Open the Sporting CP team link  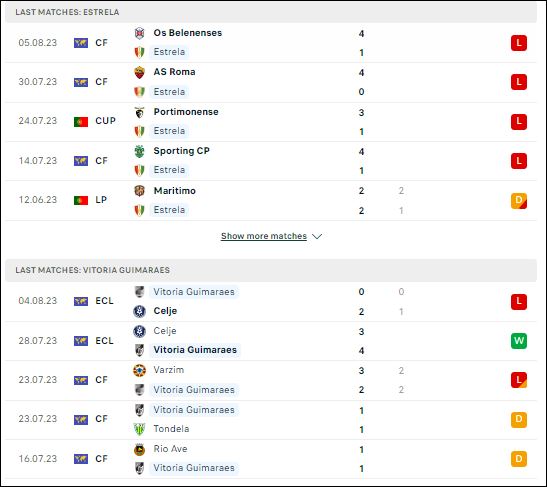(181, 151)
